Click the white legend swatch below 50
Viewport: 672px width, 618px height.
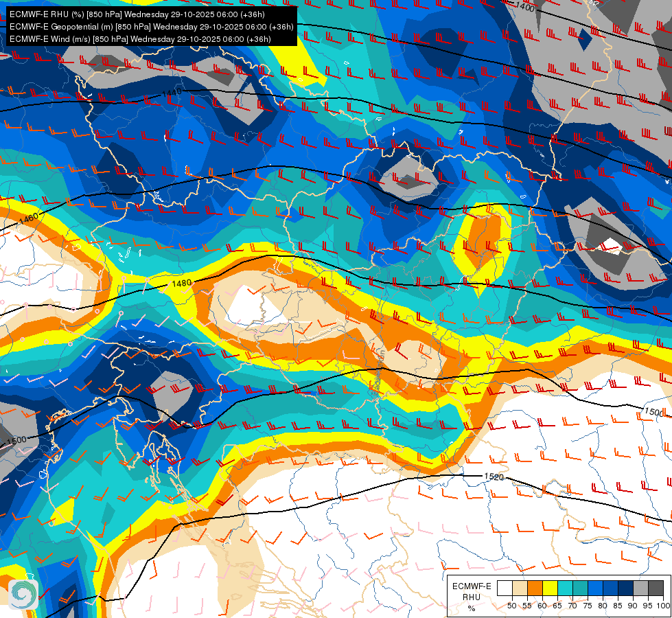pyautogui.click(x=505, y=588)
